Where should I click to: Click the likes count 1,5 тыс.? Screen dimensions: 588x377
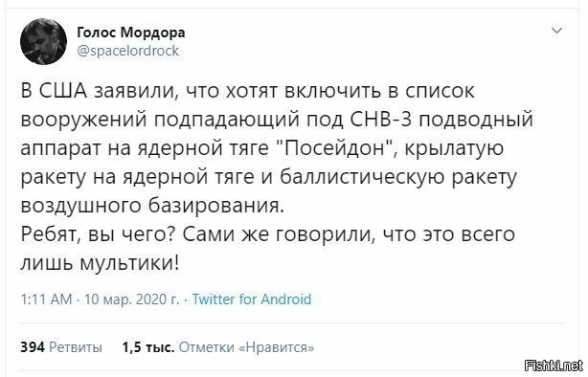point(148,347)
